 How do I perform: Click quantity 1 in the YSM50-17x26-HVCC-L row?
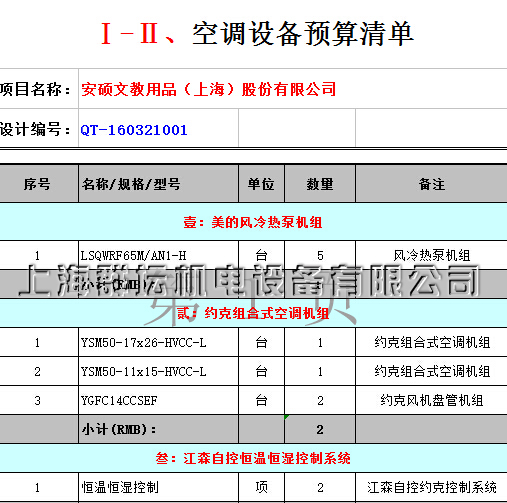click(x=320, y=342)
